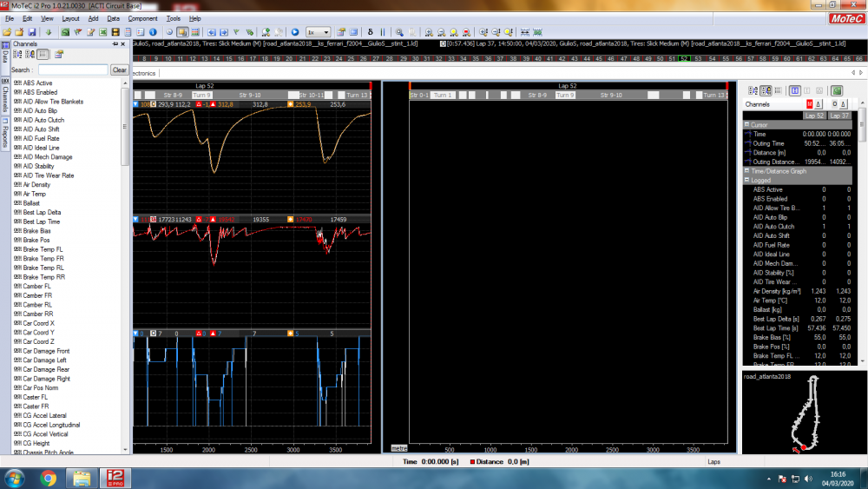Click the magnifying glass zoom icon
868x489 pixels.
399,32
